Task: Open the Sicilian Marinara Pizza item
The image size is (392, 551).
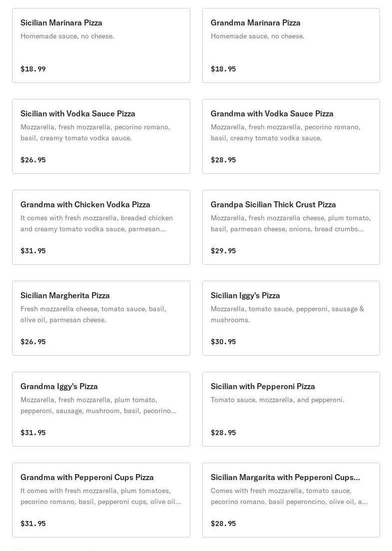Action: click(x=101, y=45)
